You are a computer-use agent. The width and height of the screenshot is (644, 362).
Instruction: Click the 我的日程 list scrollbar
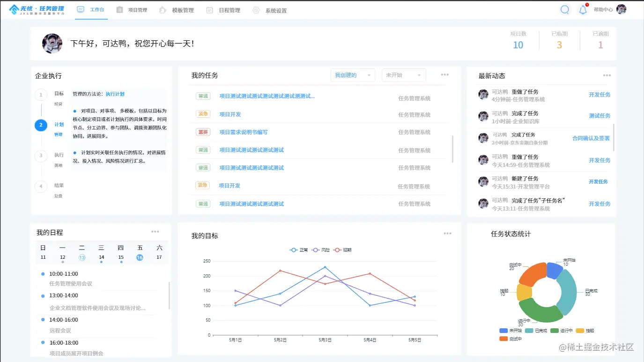169,295
